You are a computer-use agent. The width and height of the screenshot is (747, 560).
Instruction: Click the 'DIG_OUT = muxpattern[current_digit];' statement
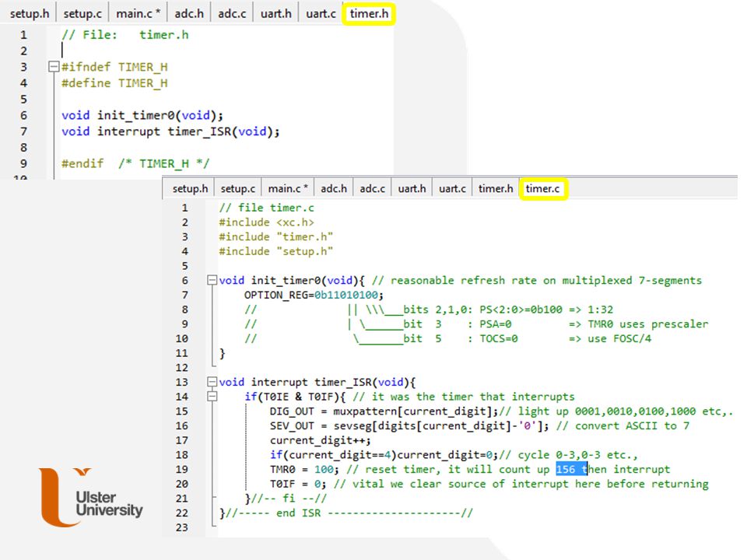pos(384,411)
